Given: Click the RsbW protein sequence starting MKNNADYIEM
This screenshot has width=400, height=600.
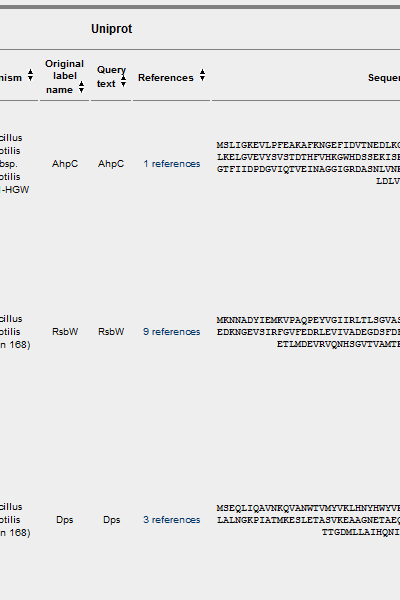Looking at the screenshot, I should coord(308,332).
